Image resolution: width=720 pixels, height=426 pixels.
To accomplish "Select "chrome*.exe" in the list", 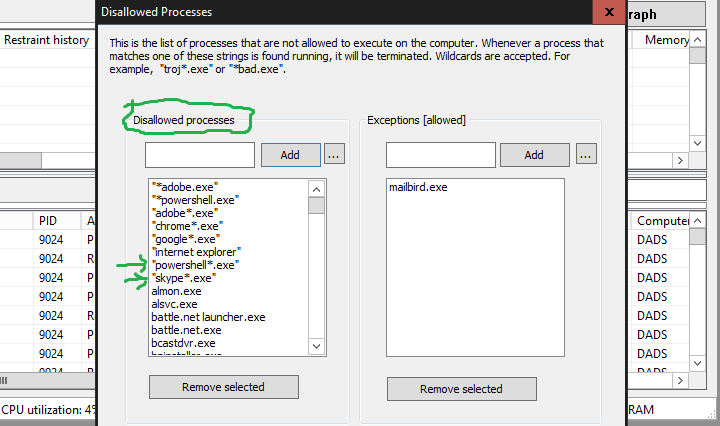I will click(185, 226).
